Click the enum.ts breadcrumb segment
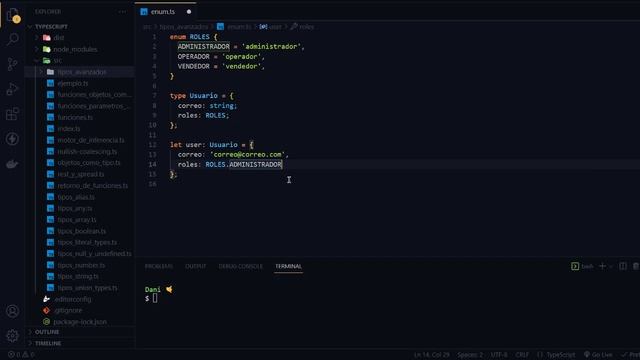640x360 pixels. [x=239, y=27]
